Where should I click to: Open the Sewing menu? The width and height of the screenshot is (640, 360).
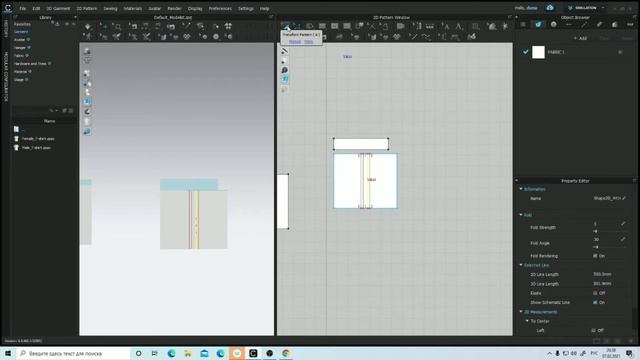[x=110, y=8]
